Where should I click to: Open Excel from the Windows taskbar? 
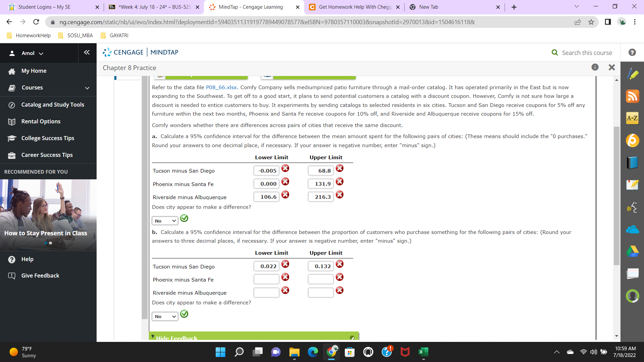click(423, 352)
